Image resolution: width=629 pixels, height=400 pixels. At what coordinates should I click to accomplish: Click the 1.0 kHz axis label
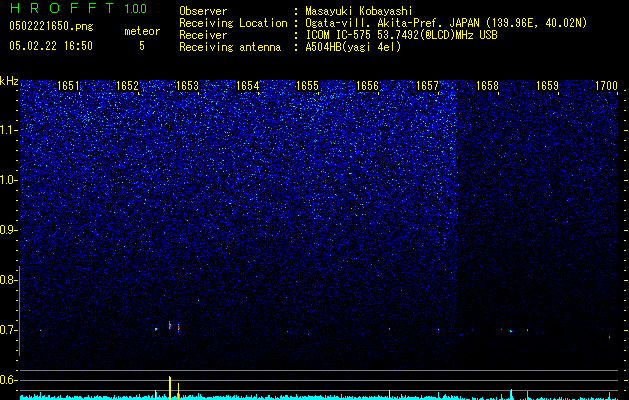(8, 180)
